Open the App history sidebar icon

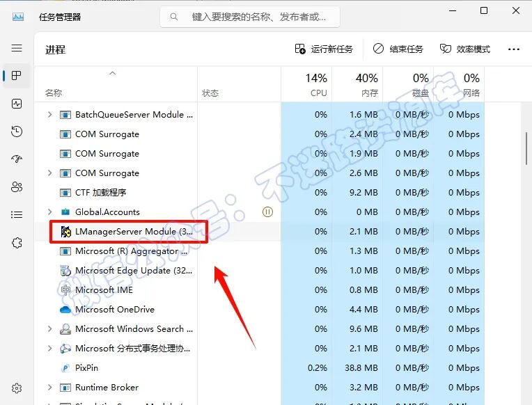[x=17, y=132]
